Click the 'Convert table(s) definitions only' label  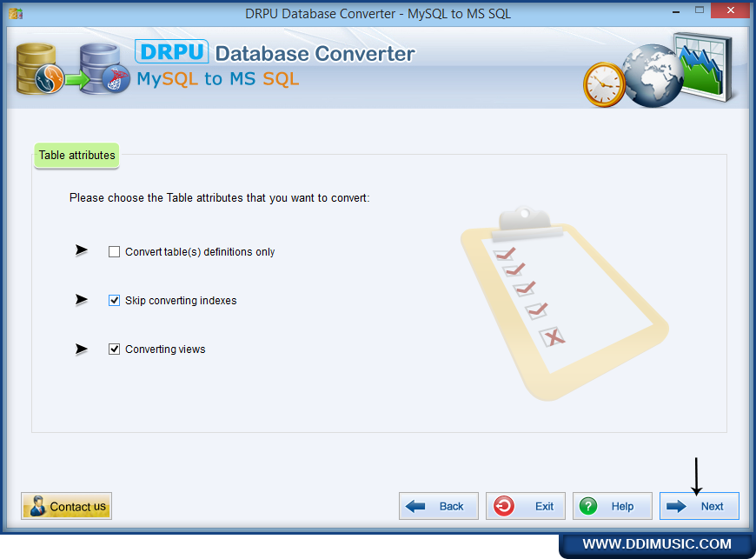(x=200, y=252)
